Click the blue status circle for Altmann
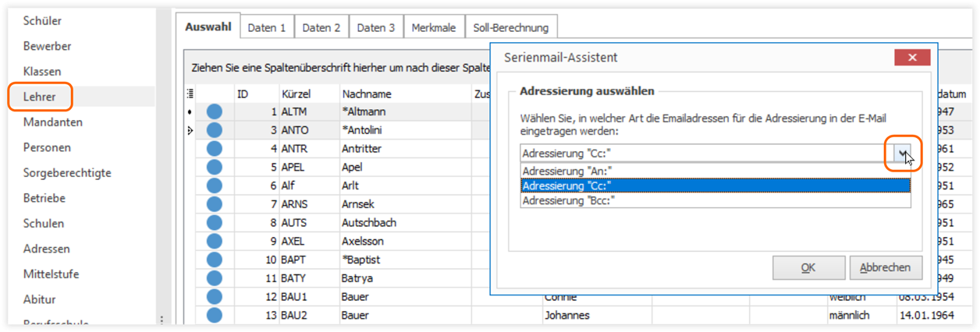The image size is (980, 332). click(x=214, y=111)
